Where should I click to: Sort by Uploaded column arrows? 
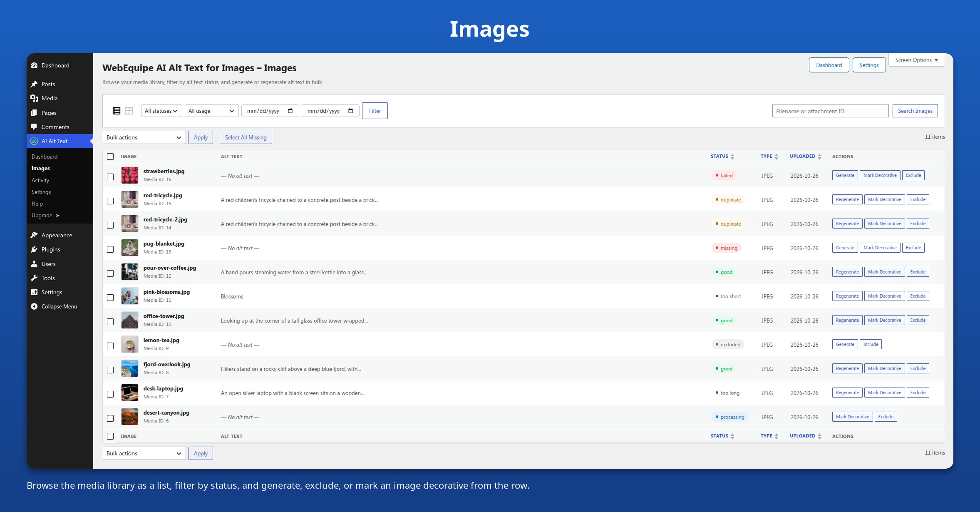pyautogui.click(x=819, y=157)
